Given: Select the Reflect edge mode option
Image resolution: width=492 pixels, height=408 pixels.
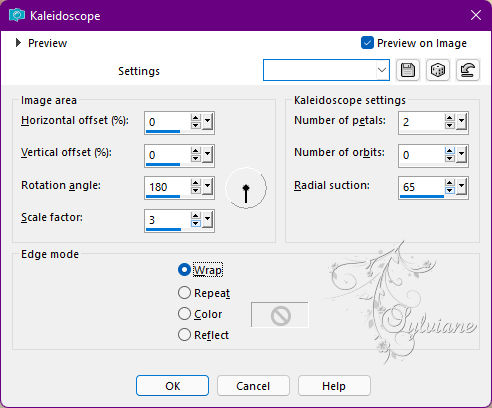Looking at the screenshot, I should 184,335.
